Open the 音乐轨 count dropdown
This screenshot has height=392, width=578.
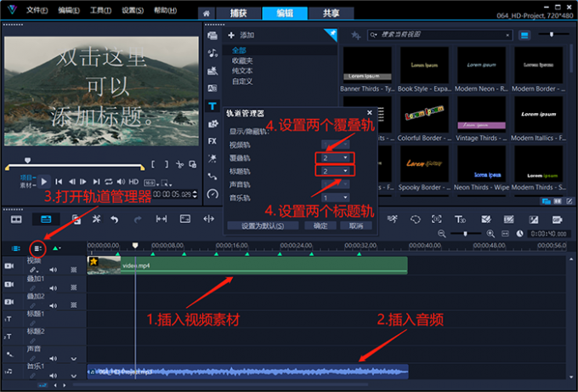click(335, 197)
